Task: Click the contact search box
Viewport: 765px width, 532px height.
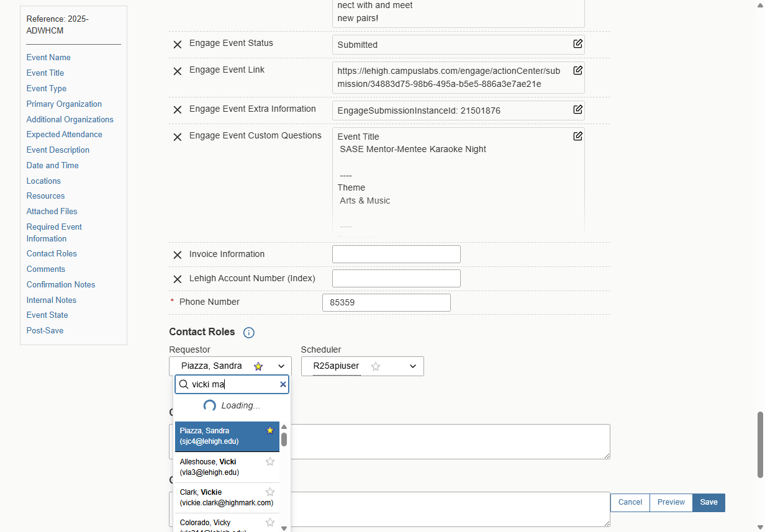Action: click(232, 384)
